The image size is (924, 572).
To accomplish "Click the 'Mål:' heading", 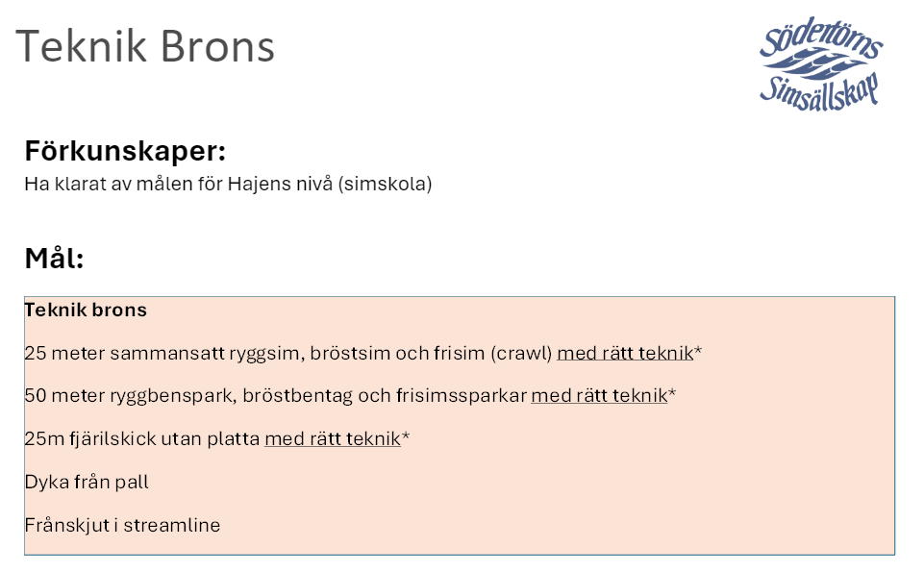I will 54,258.
